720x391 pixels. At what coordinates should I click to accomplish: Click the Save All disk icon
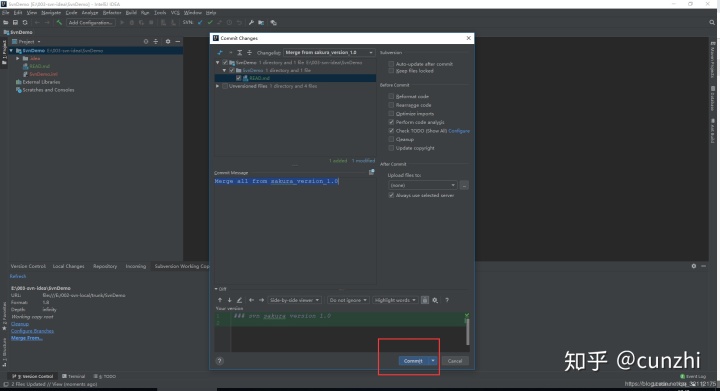tap(15, 22)
